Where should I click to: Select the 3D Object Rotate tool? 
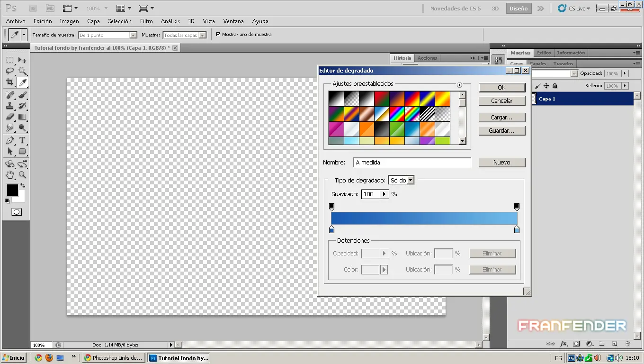[10, 164]
